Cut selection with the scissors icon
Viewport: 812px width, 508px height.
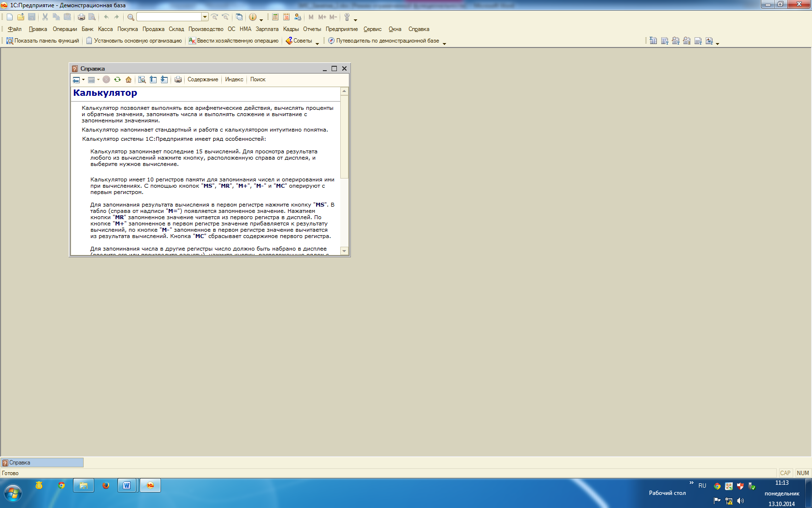(x=45, y=17)
